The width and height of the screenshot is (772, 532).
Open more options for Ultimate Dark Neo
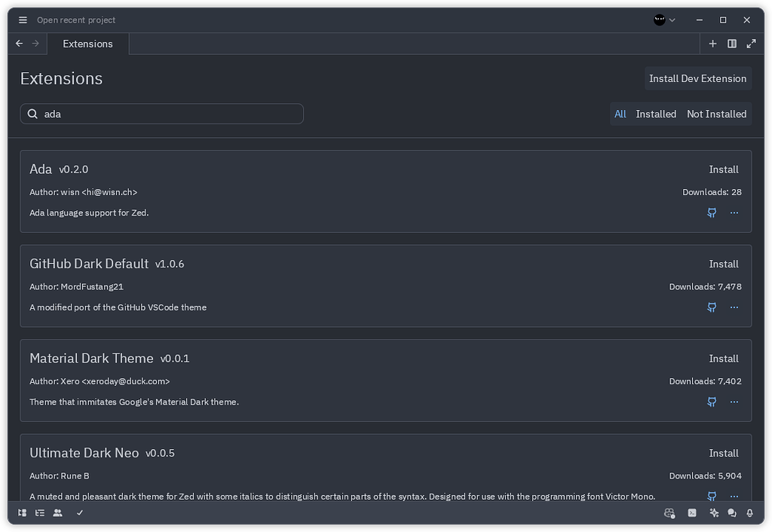734,496
